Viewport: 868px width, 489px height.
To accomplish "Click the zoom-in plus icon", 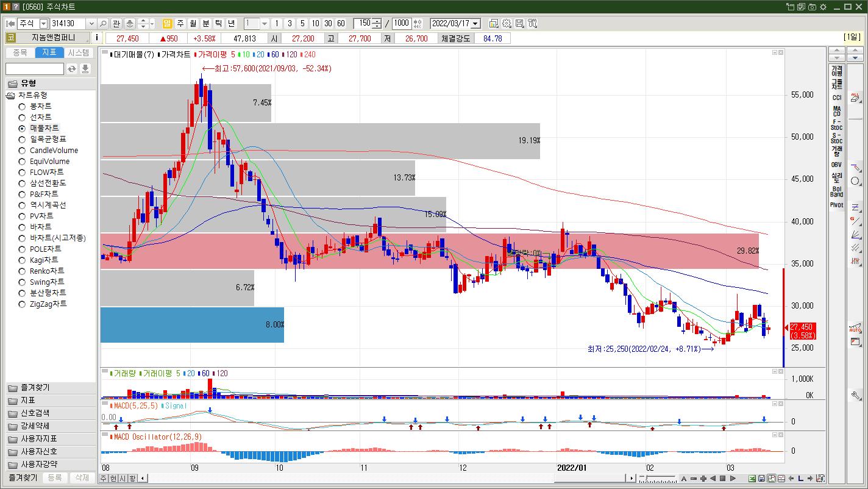I will (x=703, y=479).
